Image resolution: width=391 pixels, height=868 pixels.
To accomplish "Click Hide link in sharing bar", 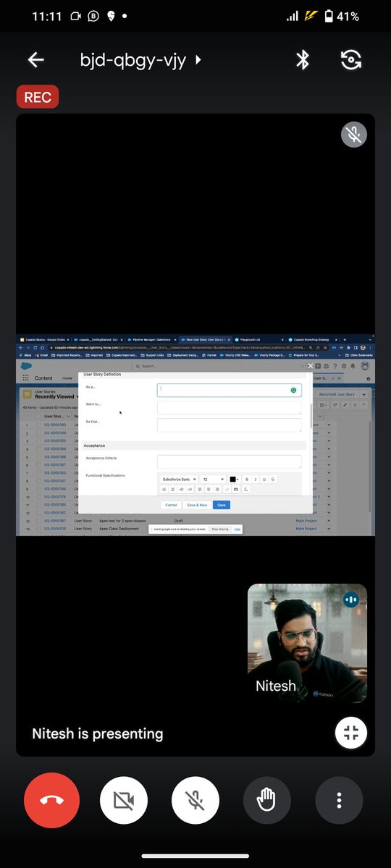I will coord(237,529).
